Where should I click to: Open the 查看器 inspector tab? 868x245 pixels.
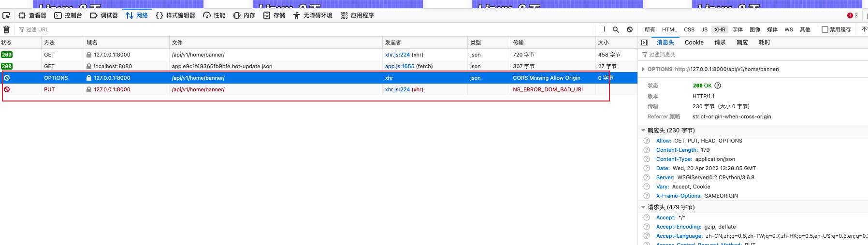[33, 15]
